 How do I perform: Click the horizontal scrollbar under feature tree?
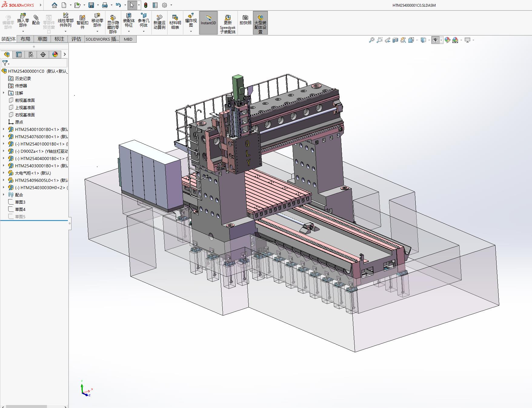click(x=26, y=406)
